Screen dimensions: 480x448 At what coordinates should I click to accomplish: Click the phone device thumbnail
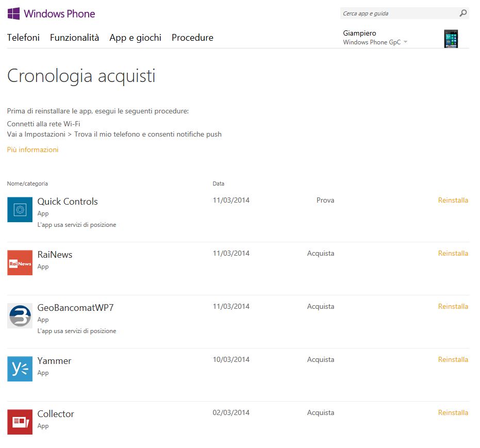451,39
